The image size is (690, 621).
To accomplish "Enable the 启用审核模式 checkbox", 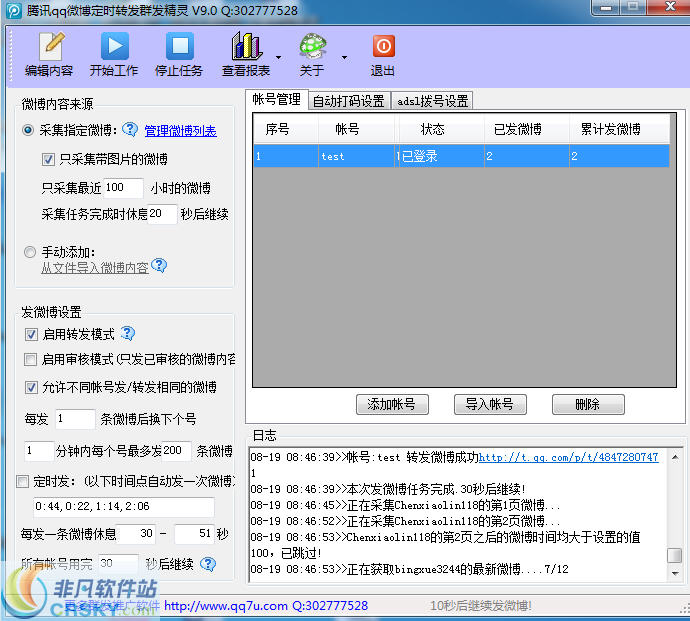I will [30, 359].
